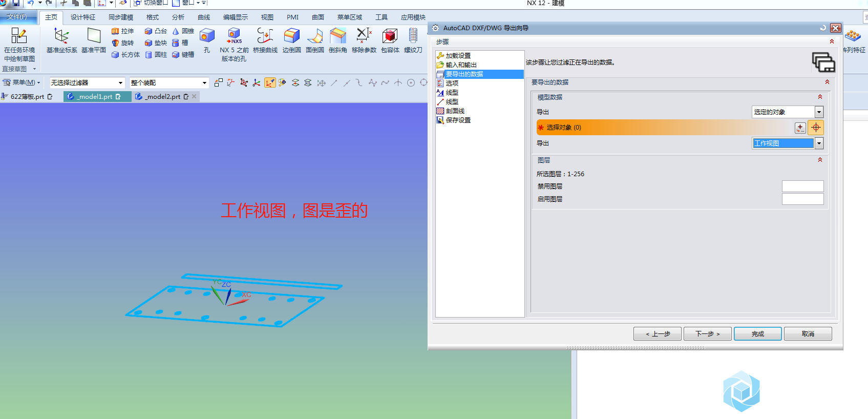Toggle the highlighted snap-point toolbar button
Screen dimensions: 868x419
270,82
